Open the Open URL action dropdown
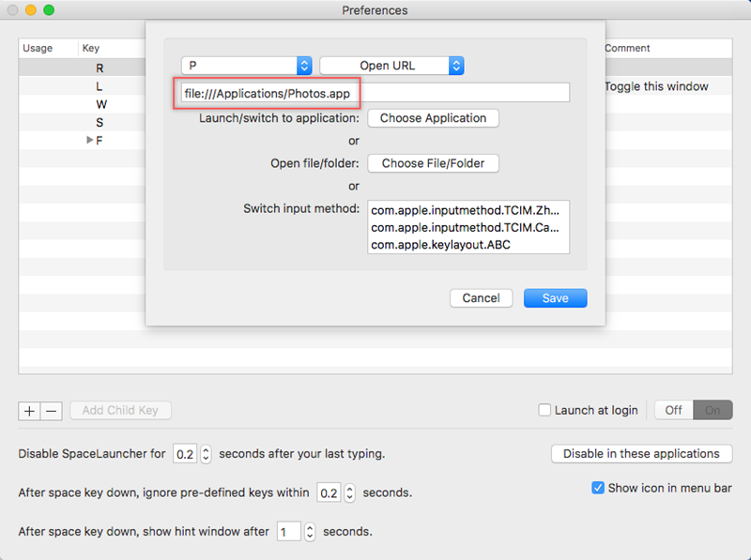 click(391, 66)
